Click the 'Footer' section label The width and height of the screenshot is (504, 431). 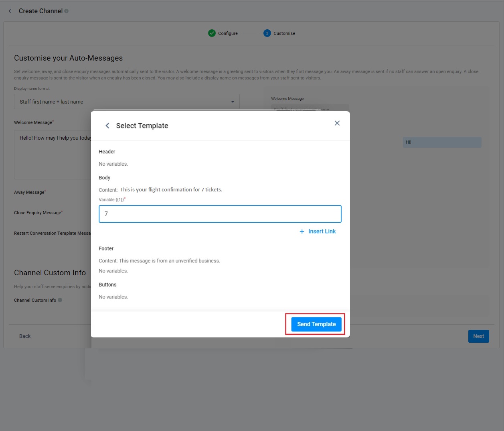pyautogui.click(x=106, y=249)
